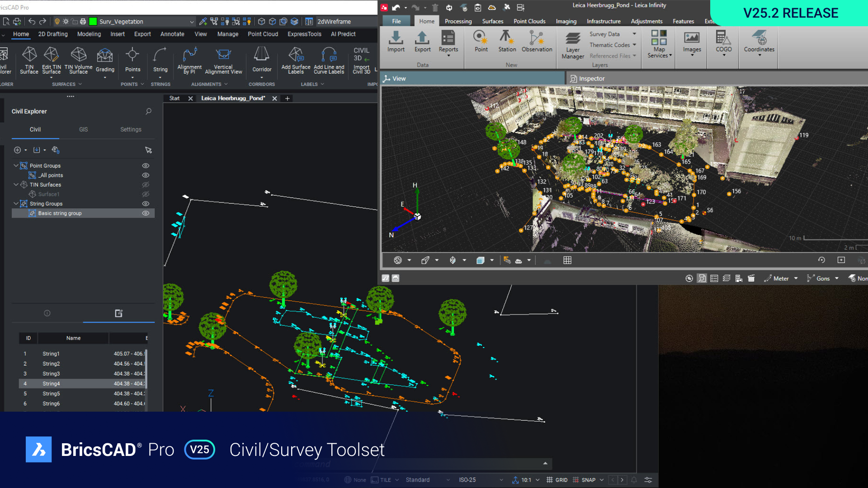
Task: Toggle visibility of Point Groups
Action: coord(146,166)
